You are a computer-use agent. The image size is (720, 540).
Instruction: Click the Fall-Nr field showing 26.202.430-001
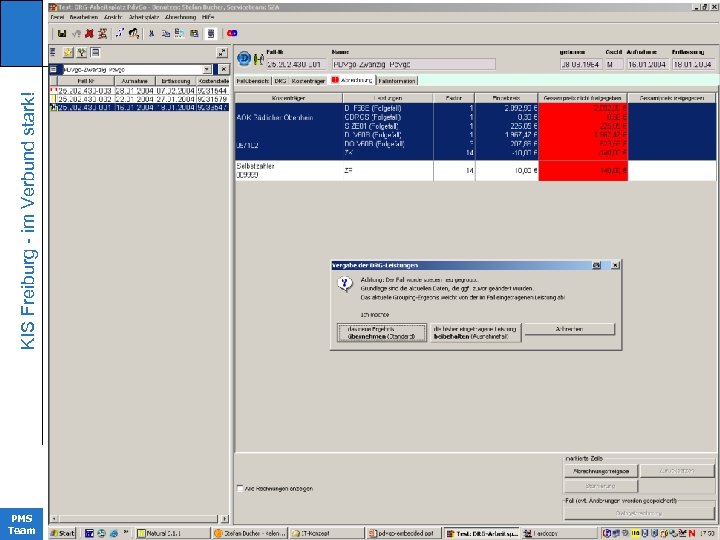point(296,64)
